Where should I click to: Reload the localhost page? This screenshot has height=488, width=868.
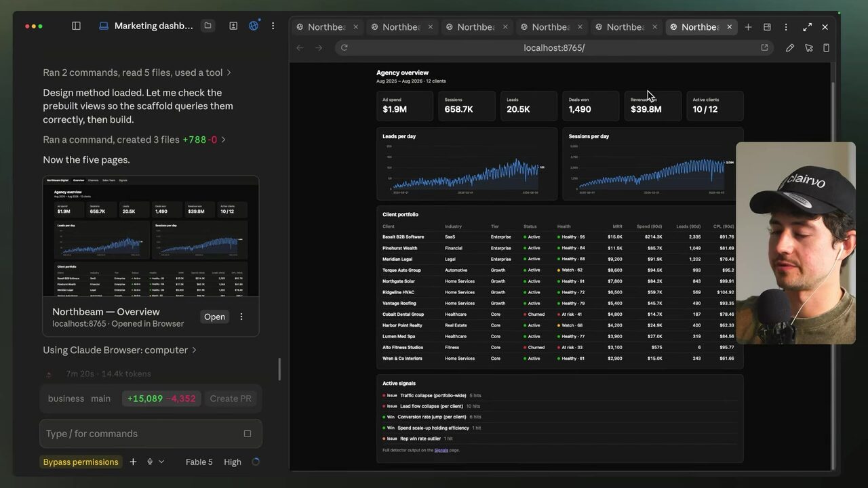click(x=344, y=47)
